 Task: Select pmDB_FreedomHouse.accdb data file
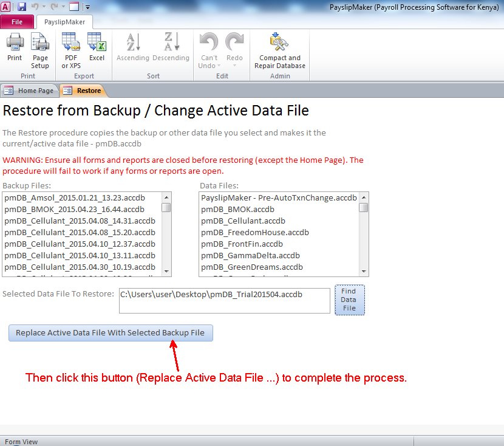pyautogui.click(x=279, y=233)
